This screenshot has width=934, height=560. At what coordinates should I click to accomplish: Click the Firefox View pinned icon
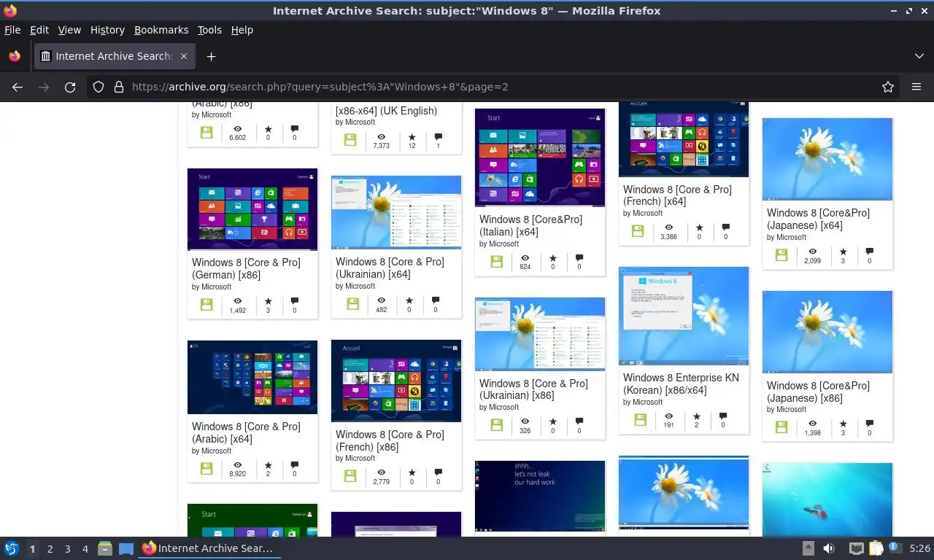click(x=15, y=56)
